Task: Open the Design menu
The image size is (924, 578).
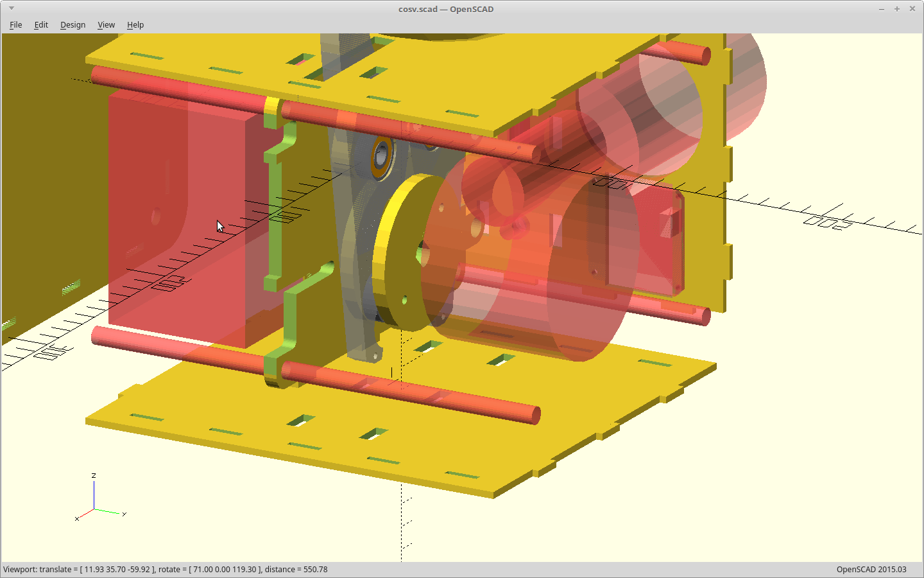Action: click(73, 24)
